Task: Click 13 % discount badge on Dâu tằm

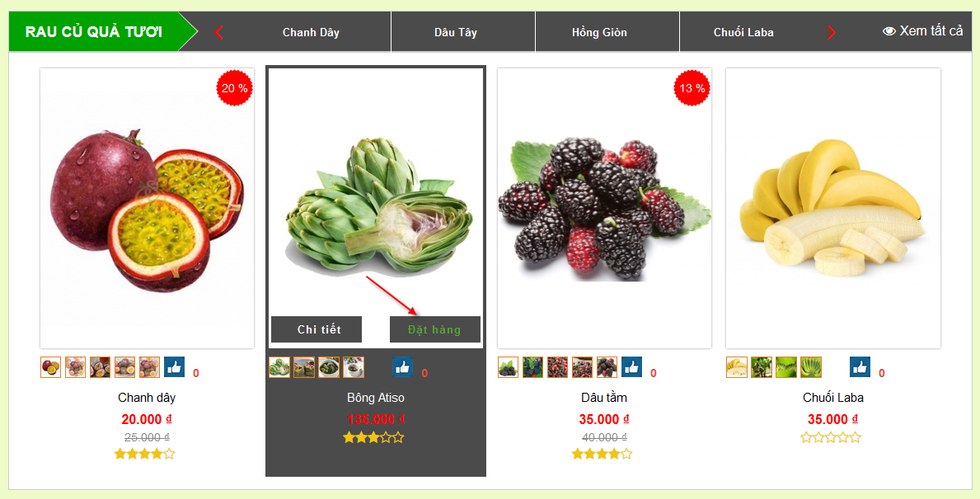Action: pos(692,88)
